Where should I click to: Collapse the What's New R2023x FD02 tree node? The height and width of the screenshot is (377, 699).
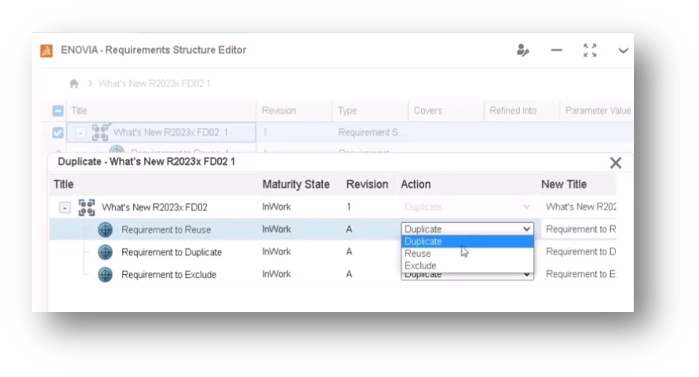coord(65,207)
